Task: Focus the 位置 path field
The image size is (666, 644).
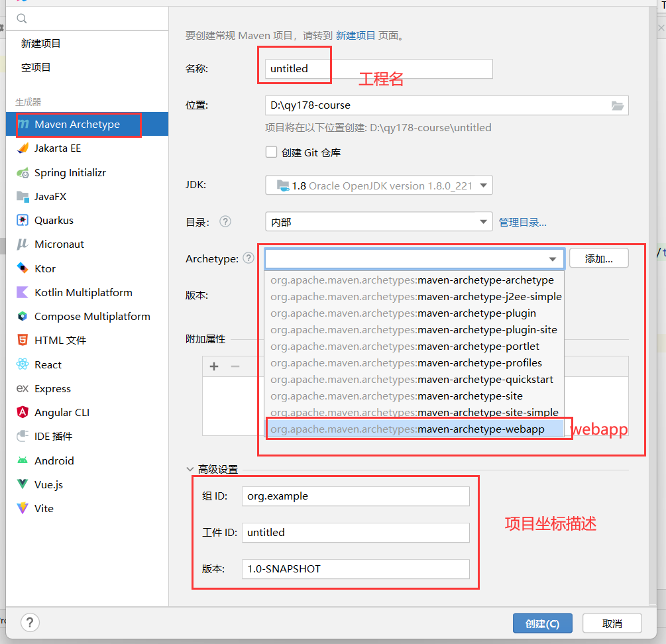Action: 447,105
